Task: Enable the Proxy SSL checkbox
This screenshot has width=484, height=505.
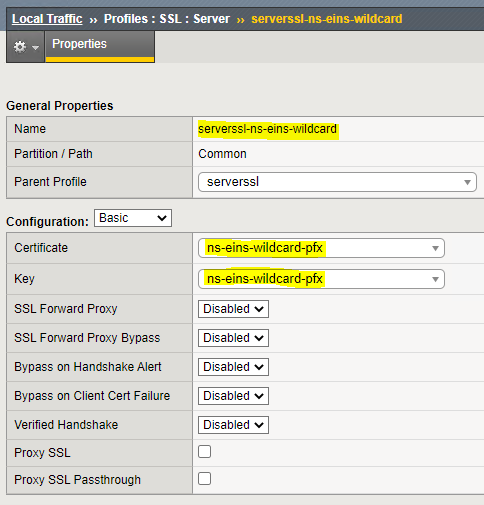Action: tap(204, 452)
